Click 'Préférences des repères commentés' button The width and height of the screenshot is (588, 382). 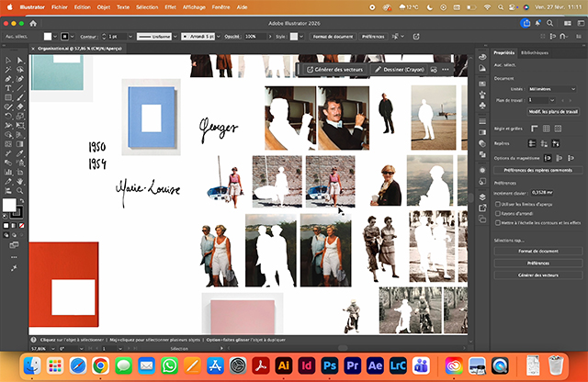(x=538, y=170)
